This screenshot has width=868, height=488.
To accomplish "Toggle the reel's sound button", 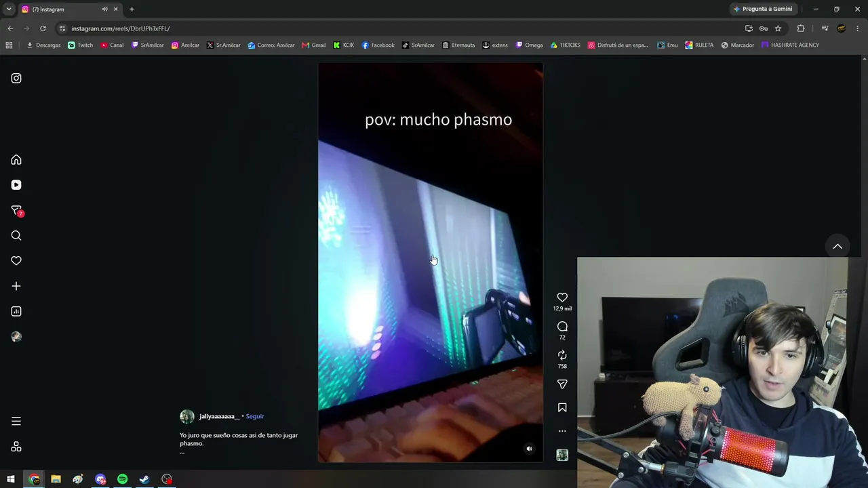I will coord(530,449).
